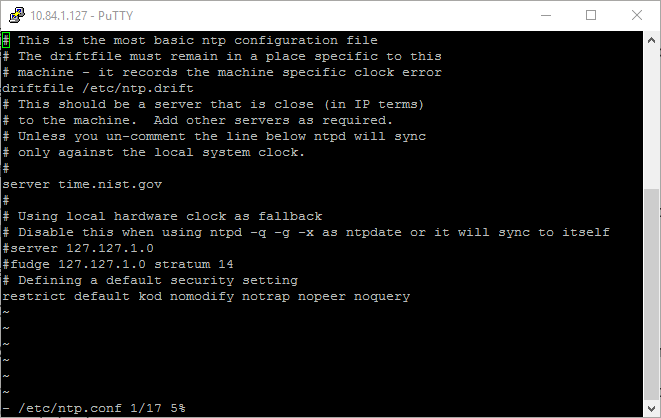Click the scrollbar down arrow
The height and width of the screenshot is (418, 661).
[652, 408]
